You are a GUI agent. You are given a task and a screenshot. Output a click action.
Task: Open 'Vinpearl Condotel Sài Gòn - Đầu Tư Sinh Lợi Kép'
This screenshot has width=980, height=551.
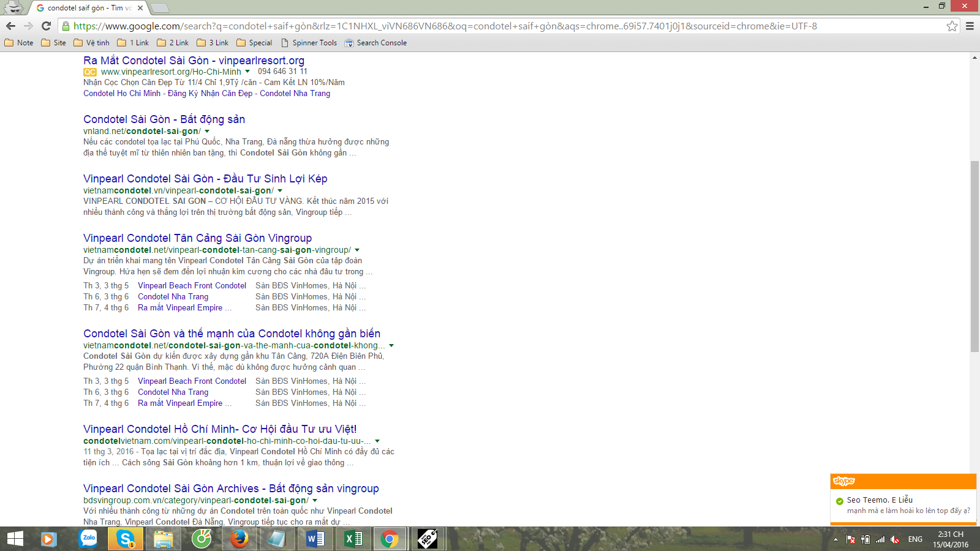tap(205, 179)
